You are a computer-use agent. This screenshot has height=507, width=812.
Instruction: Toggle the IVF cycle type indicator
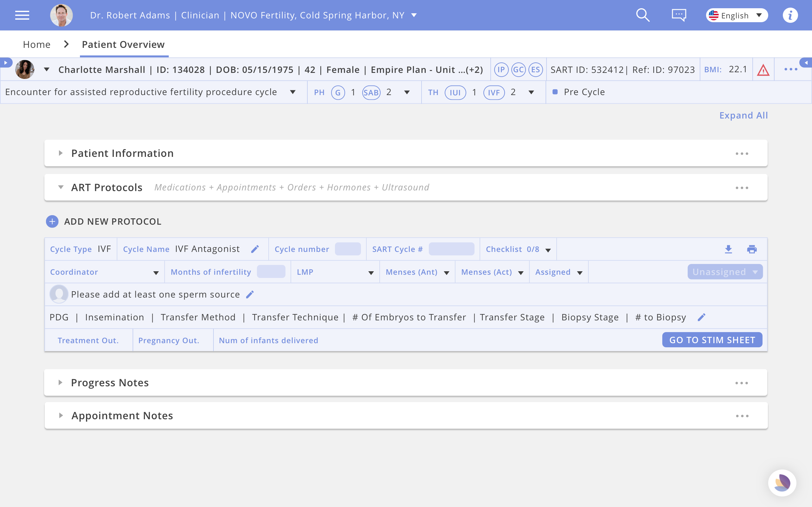(494, 92)
